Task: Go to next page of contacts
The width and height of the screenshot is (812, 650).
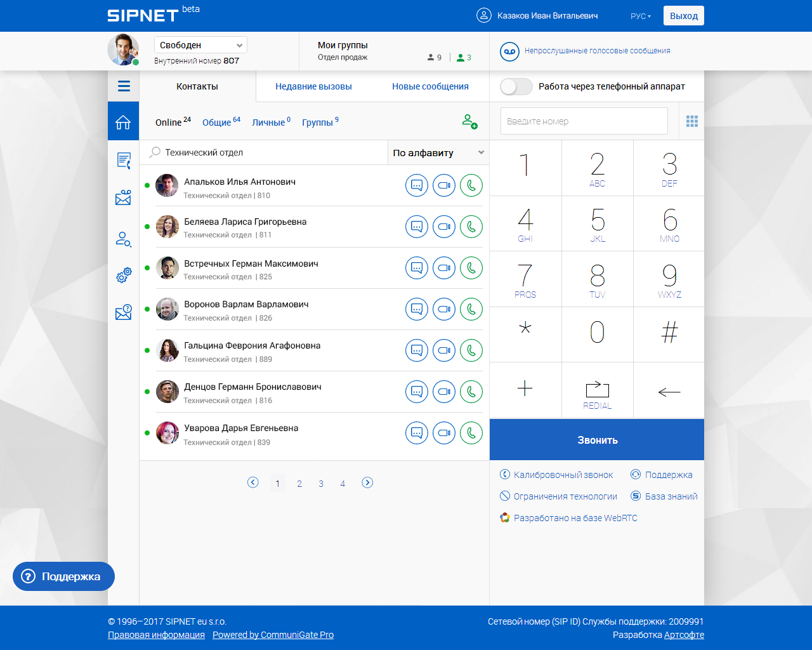Action: click(367, 483)
